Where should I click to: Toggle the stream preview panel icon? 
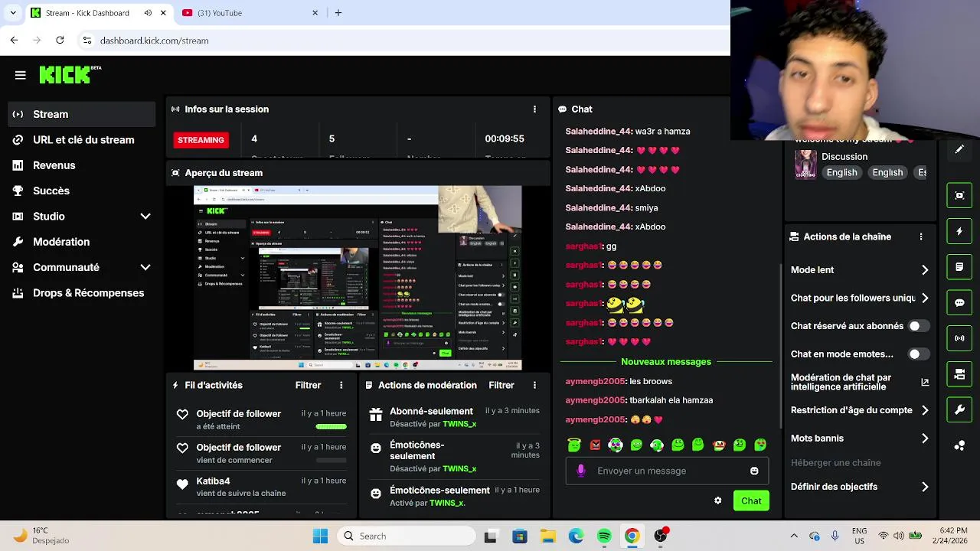pyautogui.click(x=959, y=195)
